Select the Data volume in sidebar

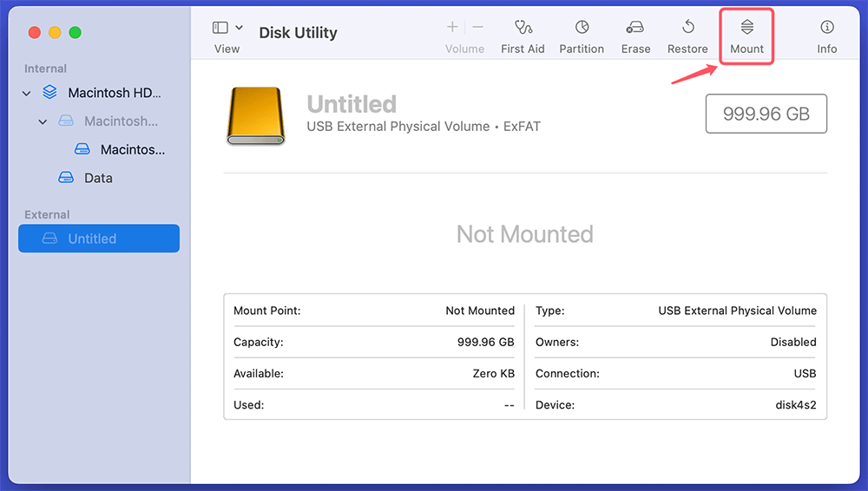point(97,178)
